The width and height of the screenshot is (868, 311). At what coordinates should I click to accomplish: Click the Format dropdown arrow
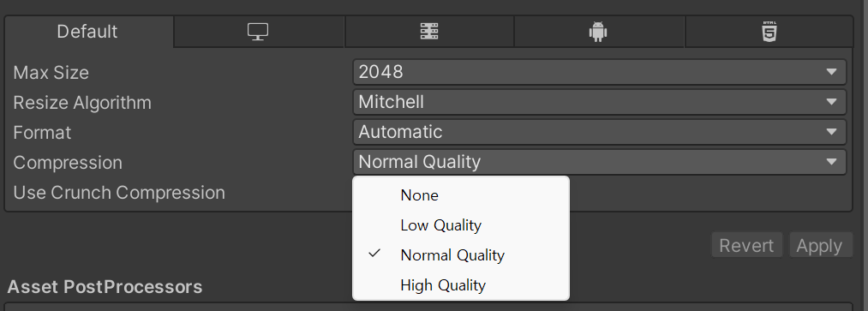[x=831, y=132]
